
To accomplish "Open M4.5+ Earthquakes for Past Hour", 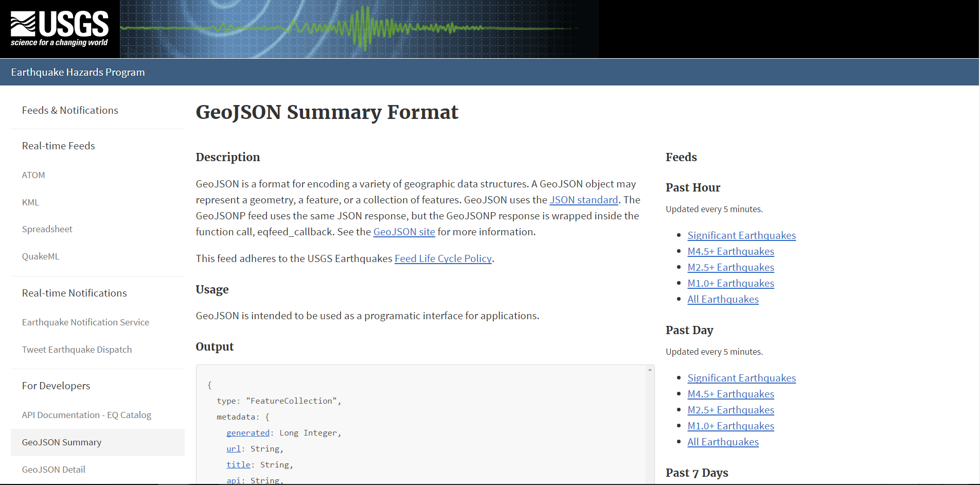I will point(730,251).
